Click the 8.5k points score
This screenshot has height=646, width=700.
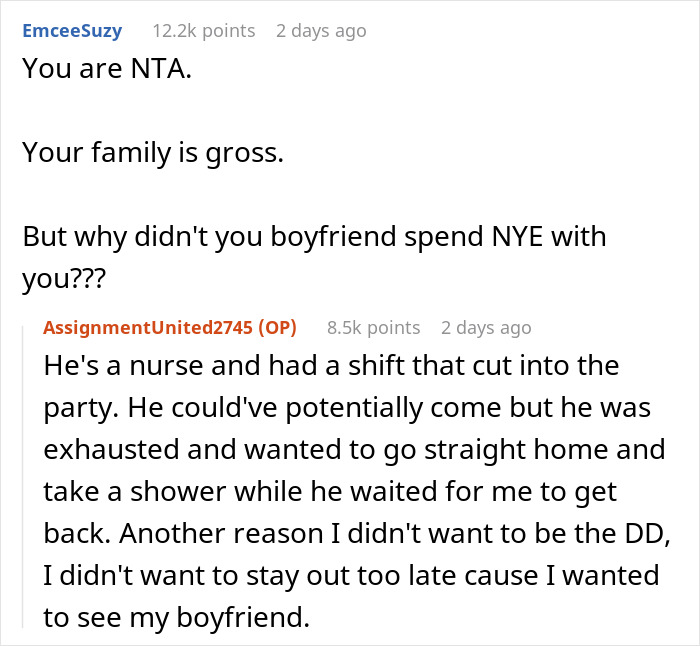[373, 328]
